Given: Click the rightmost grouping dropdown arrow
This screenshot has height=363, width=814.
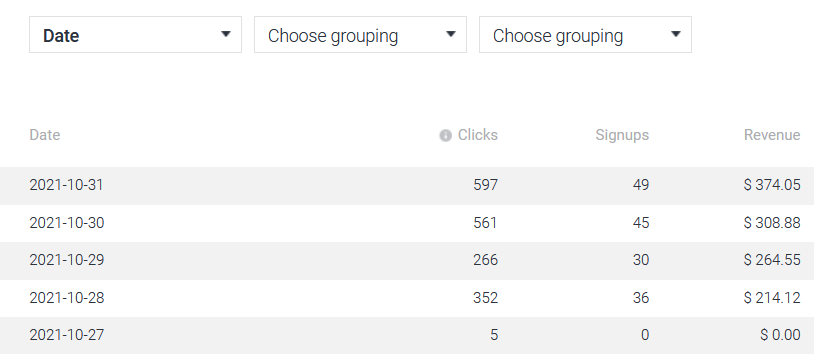Looking at the screenshot, I should (675, 34).
